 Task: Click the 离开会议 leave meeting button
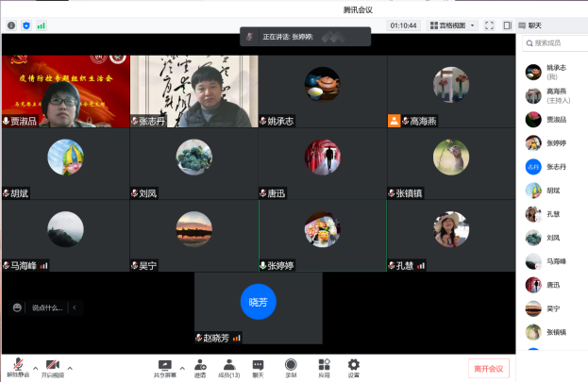coord(490,367)
